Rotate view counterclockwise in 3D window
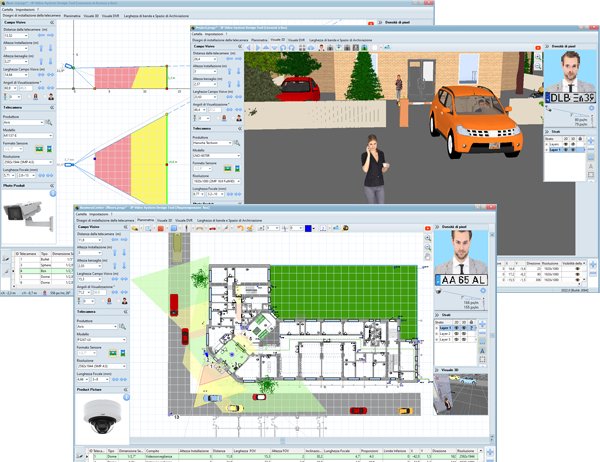600x462 pixels. click(x=283, y=47)
